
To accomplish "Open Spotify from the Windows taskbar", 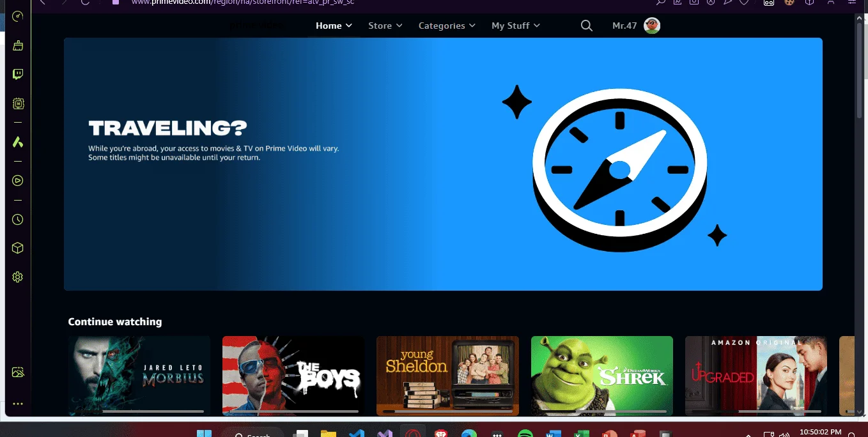I will [525, 434].
